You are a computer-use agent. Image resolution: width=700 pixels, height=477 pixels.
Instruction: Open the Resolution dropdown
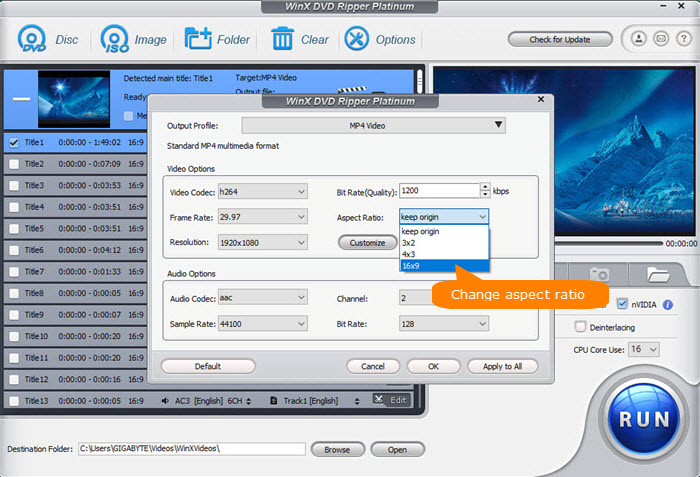coord(262,243)
